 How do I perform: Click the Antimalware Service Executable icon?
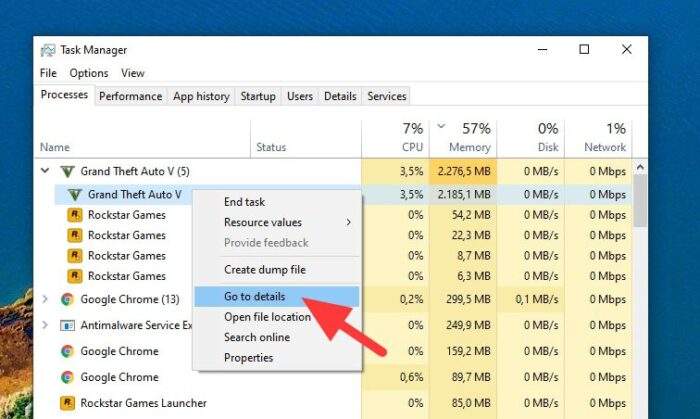tap(67, 325)
